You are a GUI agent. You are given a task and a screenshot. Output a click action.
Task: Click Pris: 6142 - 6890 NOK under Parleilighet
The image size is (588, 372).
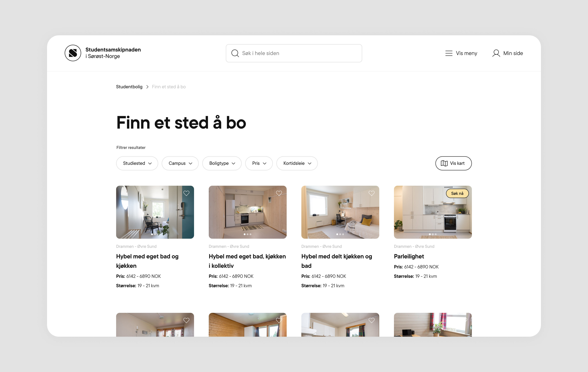click(416, 267)
